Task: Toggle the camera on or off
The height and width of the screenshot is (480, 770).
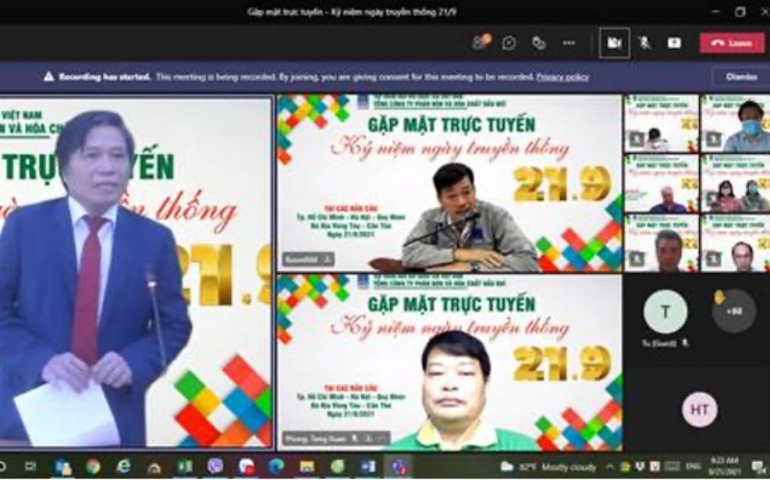Action: (614, 43)
